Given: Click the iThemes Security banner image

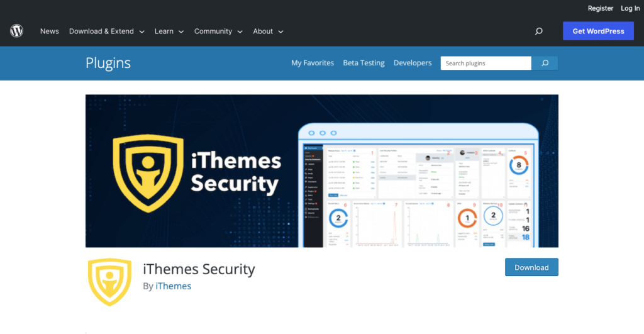Looking at the screenshot, I should coord(321,171).
